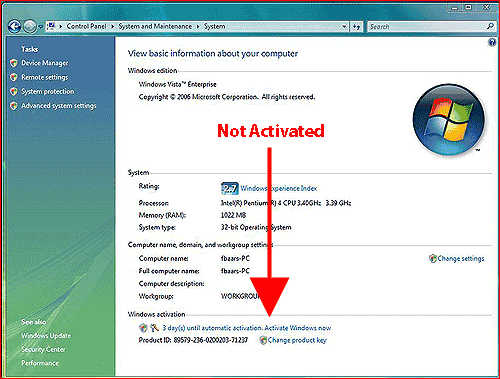Screen dimensions: 500x379
Task: Open the Windows Experience Index link
Action: coord(279,189)
